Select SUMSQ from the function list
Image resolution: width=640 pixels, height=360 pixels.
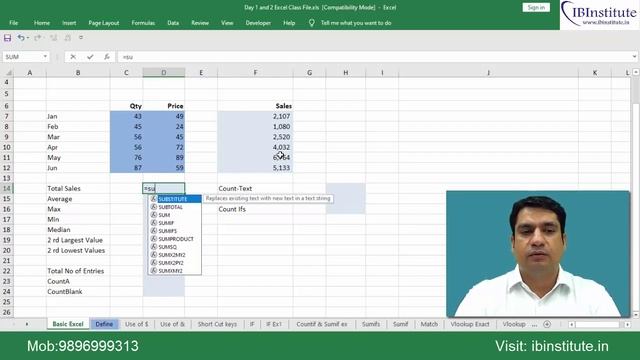(x=175, y=247)
